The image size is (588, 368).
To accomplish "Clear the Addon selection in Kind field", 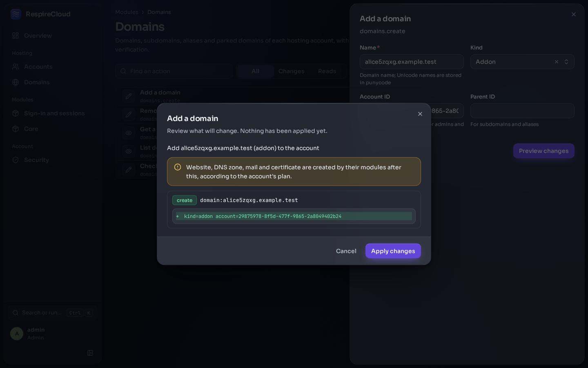I will pyautogui.click(x=556, y=62).
